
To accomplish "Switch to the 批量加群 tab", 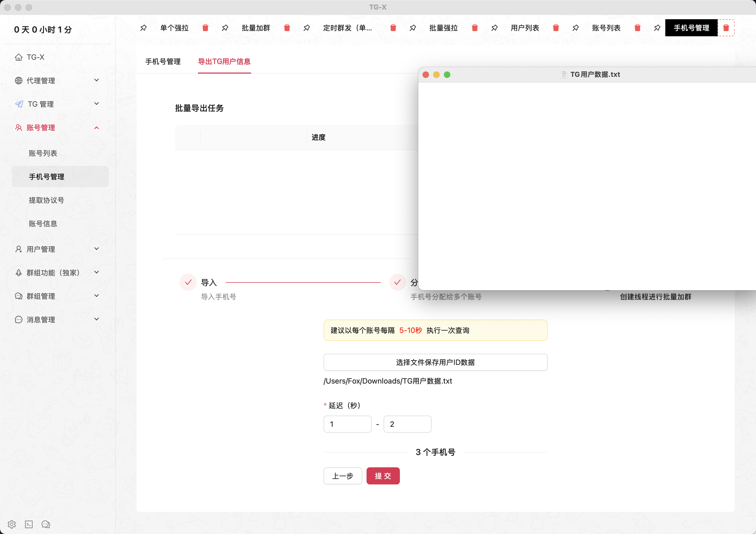I will tap(256, 28).
